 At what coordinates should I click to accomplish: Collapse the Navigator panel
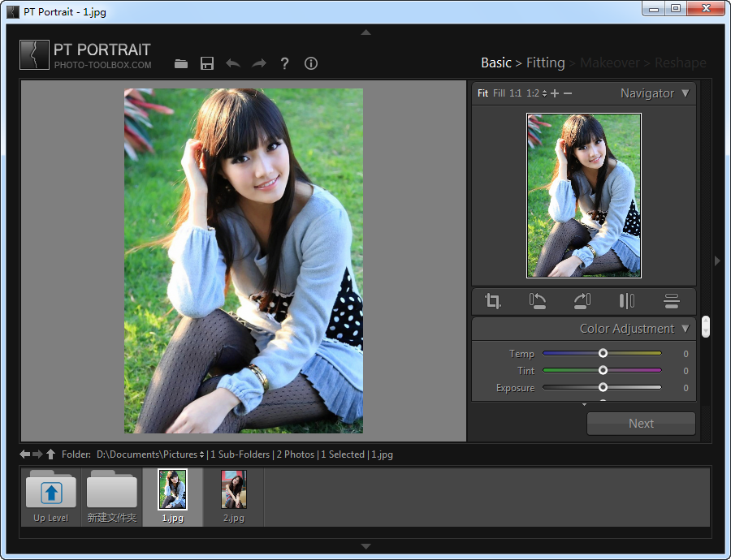pos(685,93)
